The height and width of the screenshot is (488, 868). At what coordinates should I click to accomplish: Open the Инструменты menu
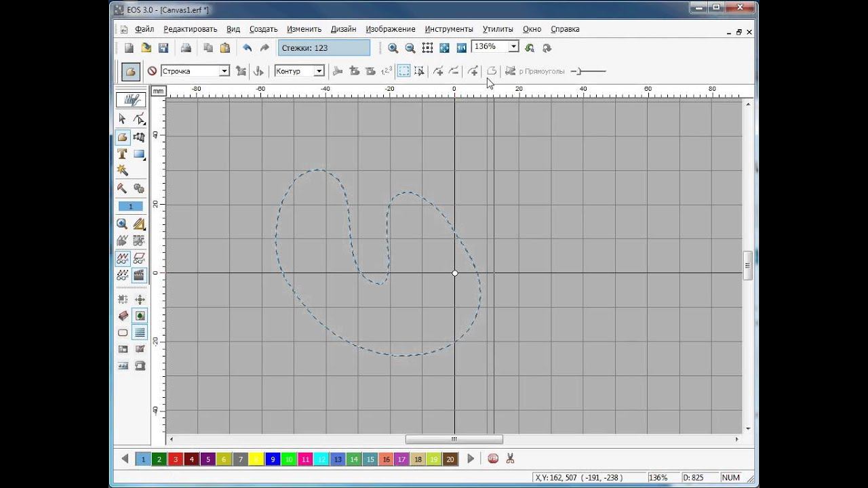448,29
